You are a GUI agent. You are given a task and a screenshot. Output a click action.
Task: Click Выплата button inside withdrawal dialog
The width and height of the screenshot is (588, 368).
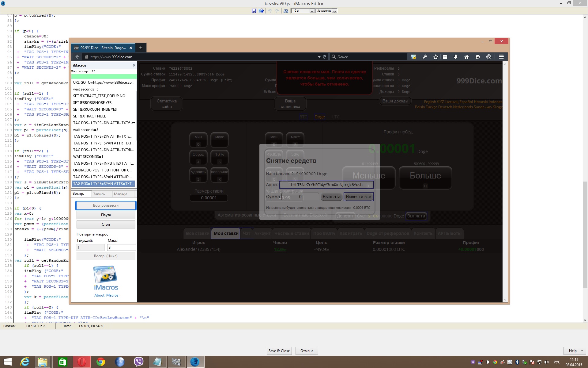(x=331, y=197)
